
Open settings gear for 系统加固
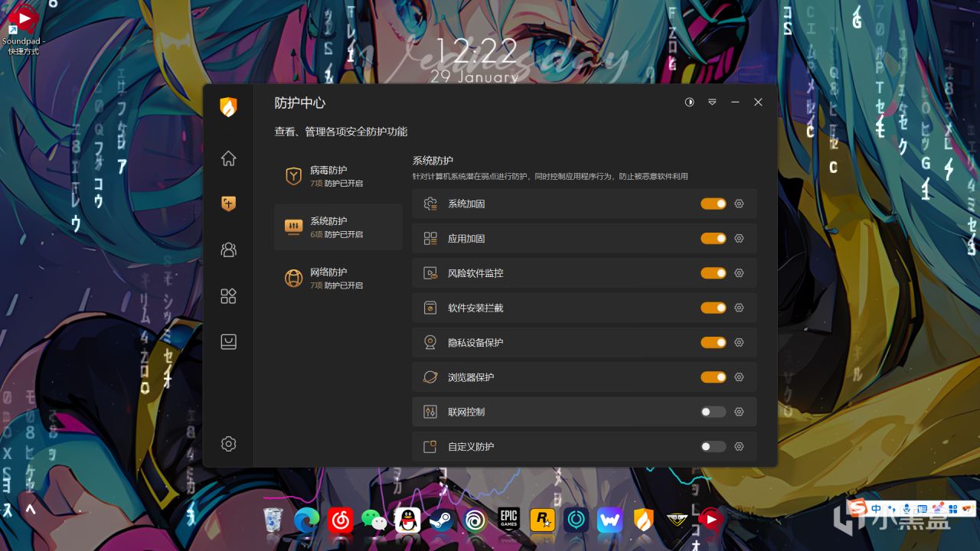point(739,204)
